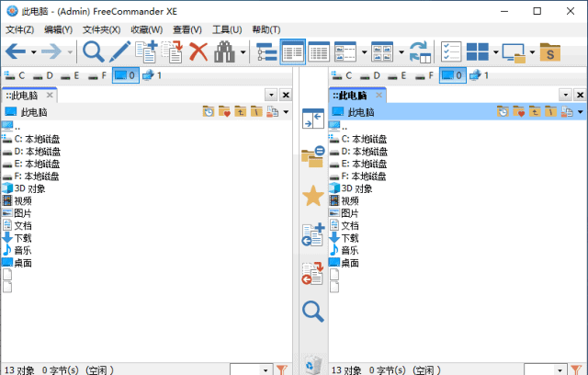The height and width of the screenshot is (375, 588).
Task: Select the highlighted details view icon
Action: (293, 51)
